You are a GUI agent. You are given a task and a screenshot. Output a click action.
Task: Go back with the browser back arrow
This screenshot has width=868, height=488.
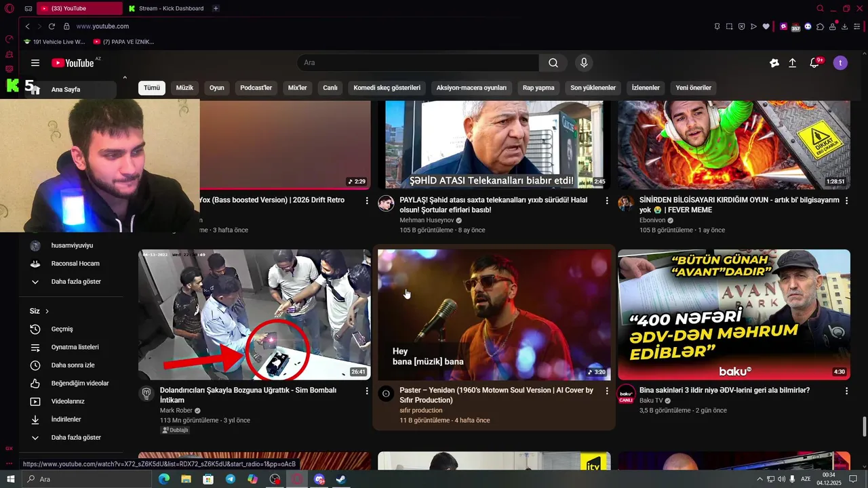point(27,26)
